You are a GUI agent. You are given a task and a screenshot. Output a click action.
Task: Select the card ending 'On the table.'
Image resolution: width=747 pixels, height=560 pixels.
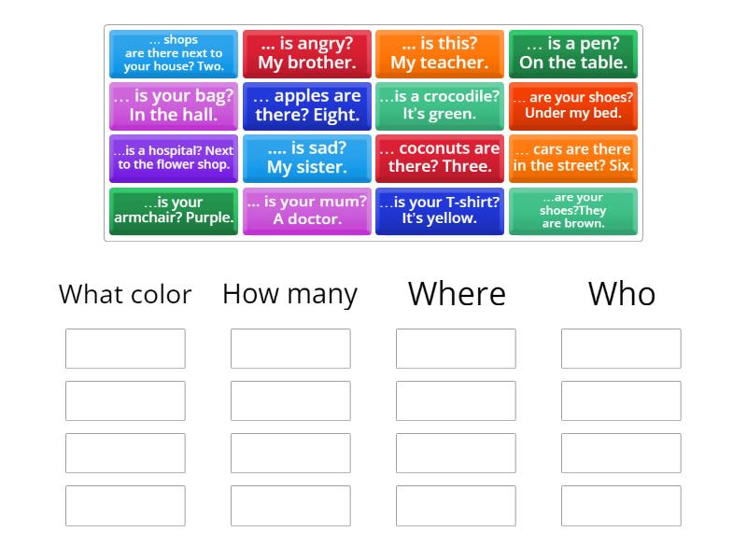click(573, 53)
